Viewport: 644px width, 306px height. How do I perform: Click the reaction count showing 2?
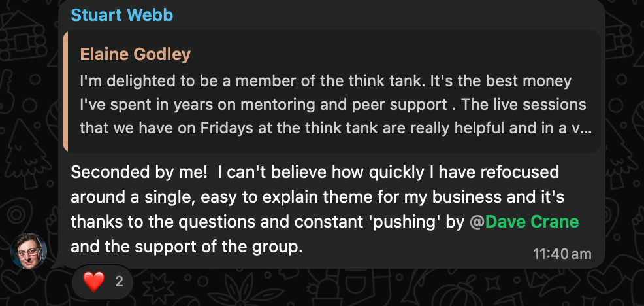click(x=119, y=282)
